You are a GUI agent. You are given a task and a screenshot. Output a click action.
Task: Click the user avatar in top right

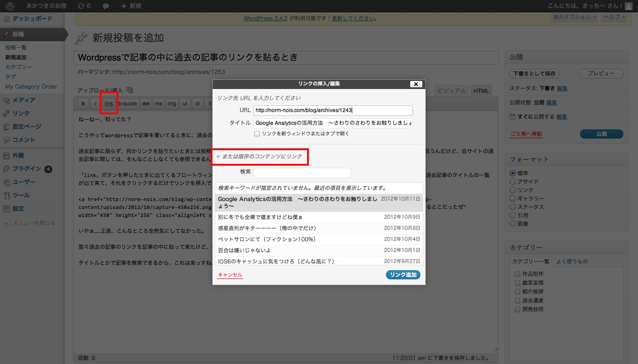629,6
